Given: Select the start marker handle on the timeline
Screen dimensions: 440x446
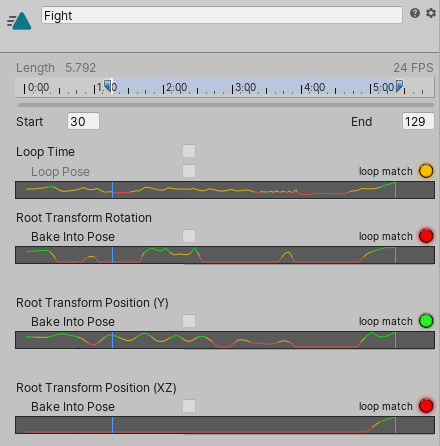Looking at the screenshot, I should (108, 86).
